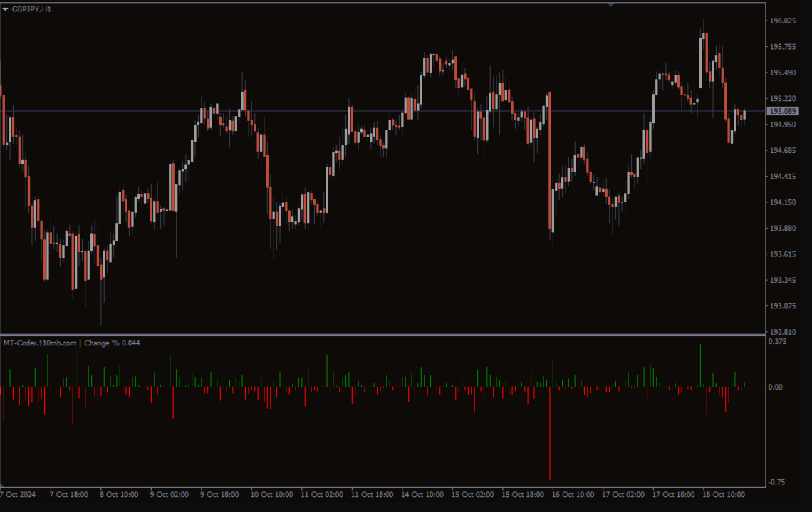This screenshot has height=512, width=812.
Task: Select 7 Oct 18:00 on time axis
Action: (x=69, y=494)
